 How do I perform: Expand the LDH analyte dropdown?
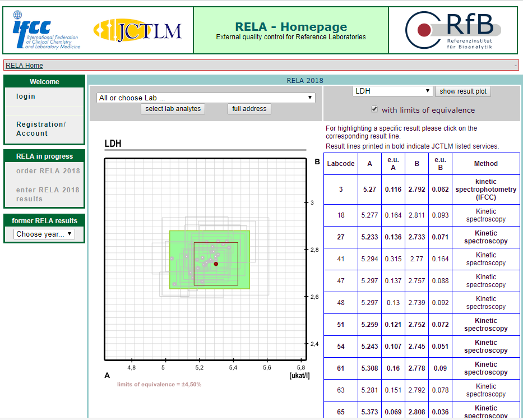[392, 91]
